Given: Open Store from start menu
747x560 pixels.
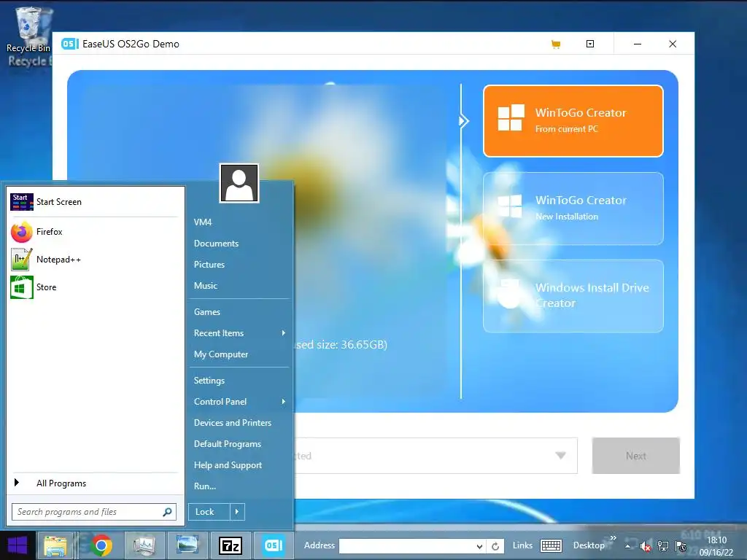Looking at the screenshot, I should coord(94,287).
